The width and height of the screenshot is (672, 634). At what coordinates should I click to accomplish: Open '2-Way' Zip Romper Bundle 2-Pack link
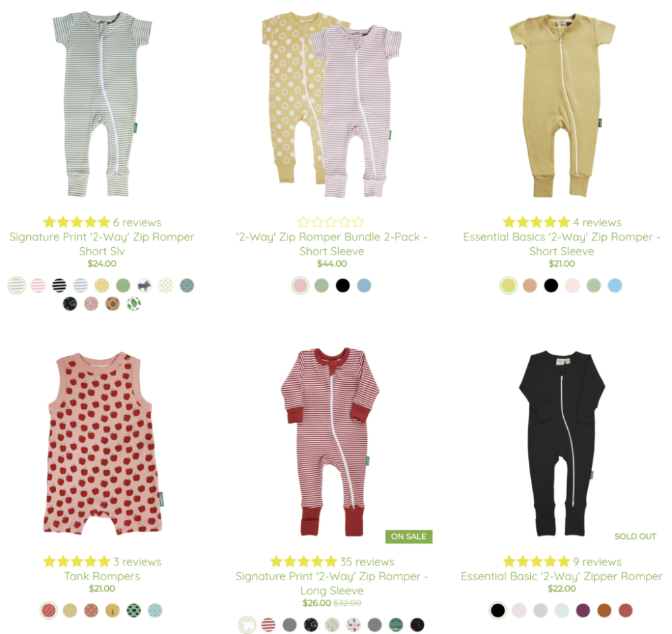pos(332,244)
